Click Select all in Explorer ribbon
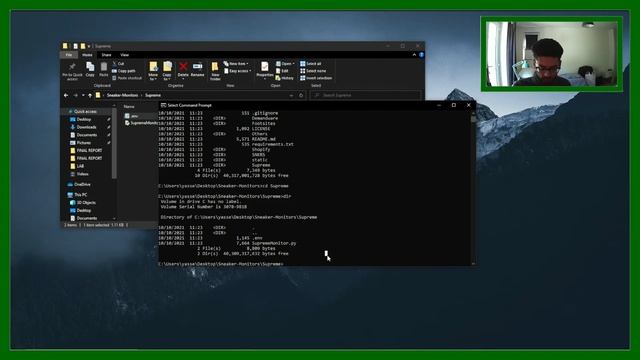The height and width of the screenshot is (360, 640). pos(311,64)
